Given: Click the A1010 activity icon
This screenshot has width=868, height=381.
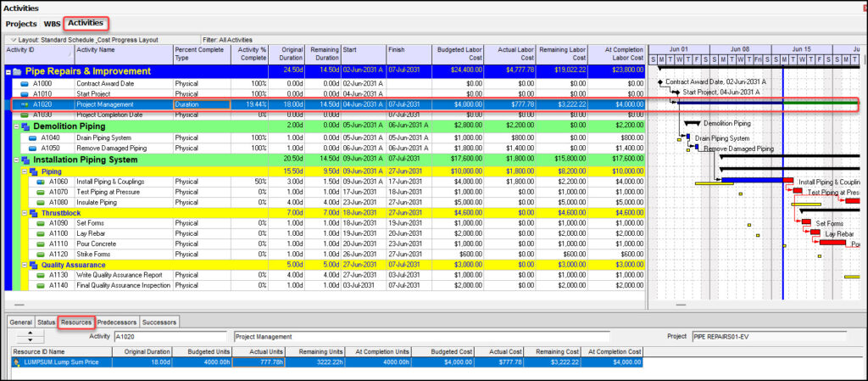Looking at the screenshot, I should click(25, 94).
